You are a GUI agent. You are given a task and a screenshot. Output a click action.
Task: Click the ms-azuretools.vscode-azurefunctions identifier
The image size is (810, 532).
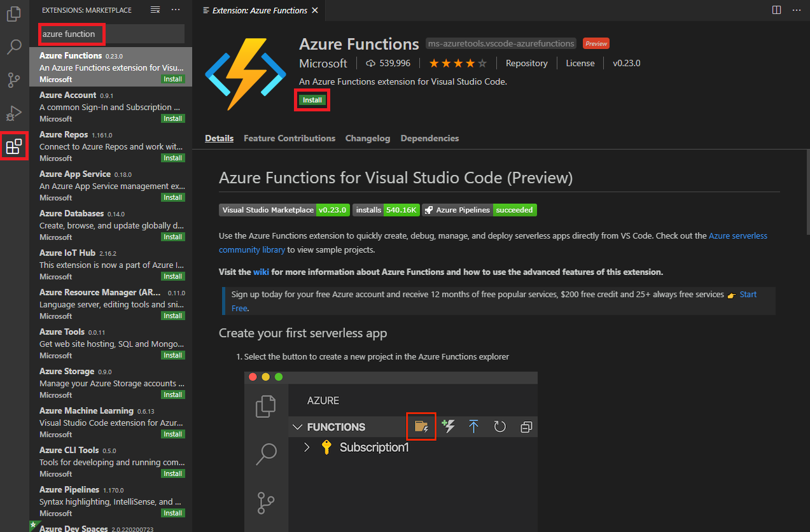point(501,43)
